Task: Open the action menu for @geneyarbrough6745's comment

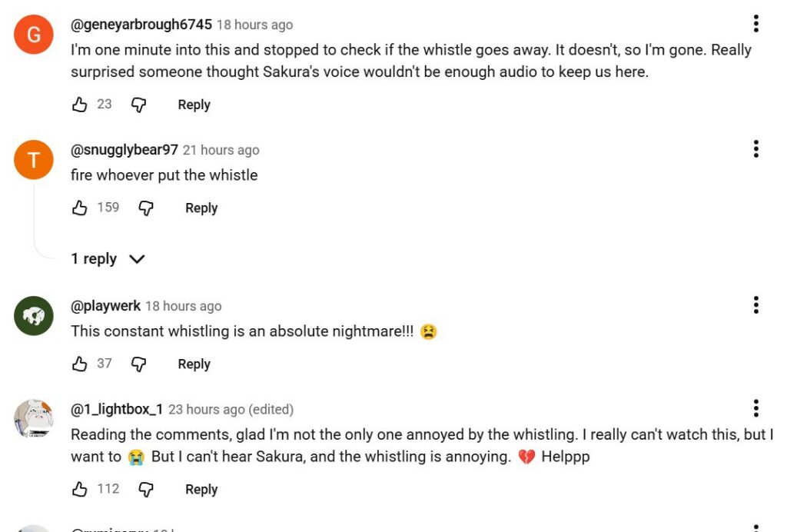Action: pyautogui.click(x=756, y=24)
